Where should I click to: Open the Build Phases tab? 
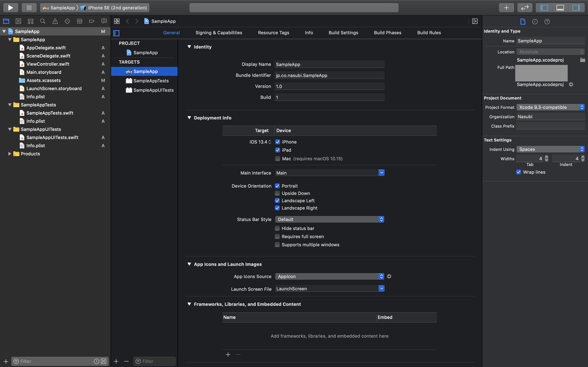(x=387, y=33)
